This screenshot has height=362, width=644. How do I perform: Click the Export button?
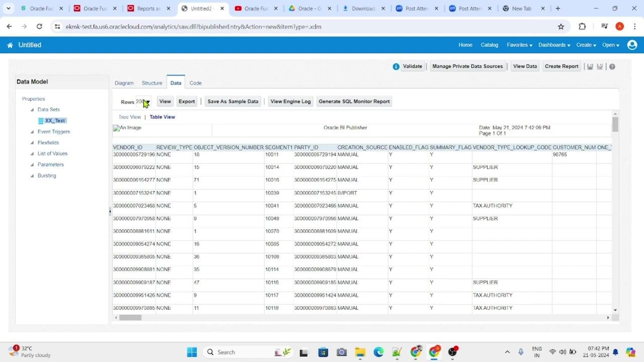[x=187, y=102]
